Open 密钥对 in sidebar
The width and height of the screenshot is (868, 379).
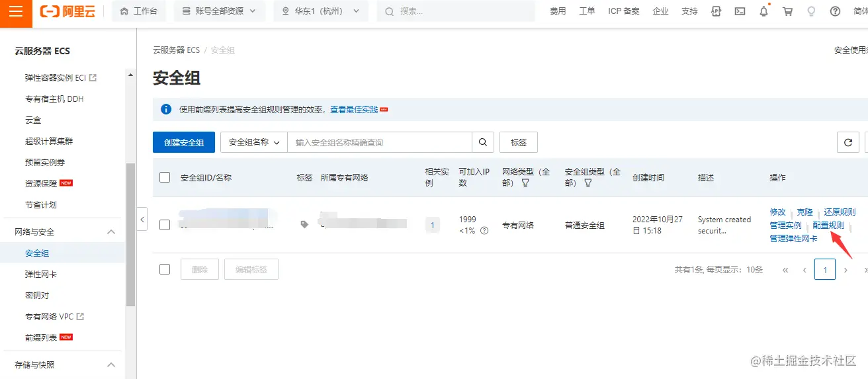37,296
